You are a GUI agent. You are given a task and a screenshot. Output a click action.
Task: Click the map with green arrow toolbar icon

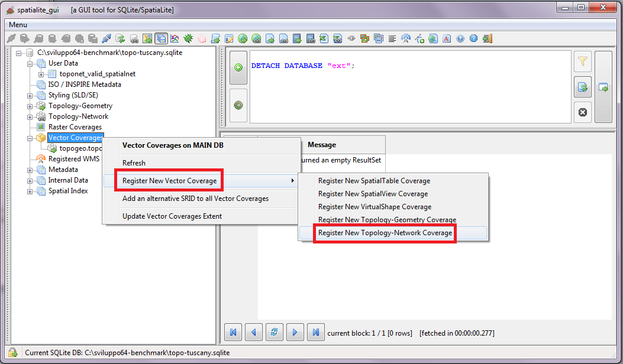tap(147, 38)
